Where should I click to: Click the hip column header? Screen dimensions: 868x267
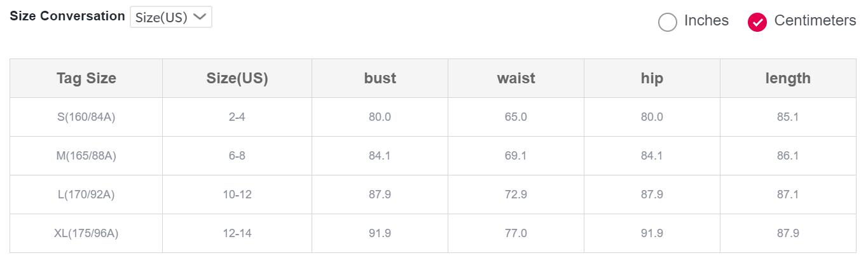coord(652,78)
